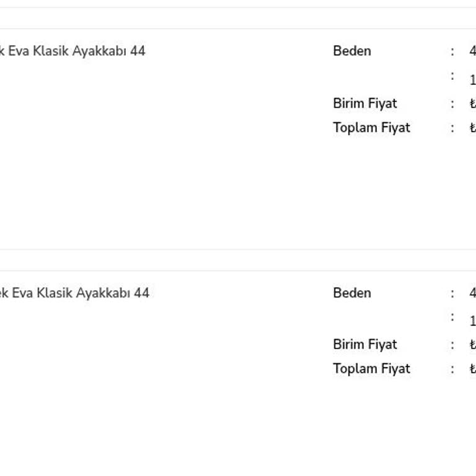
Task: Click the Birim Fiyat label in the upper item
Action: [364, 104]
